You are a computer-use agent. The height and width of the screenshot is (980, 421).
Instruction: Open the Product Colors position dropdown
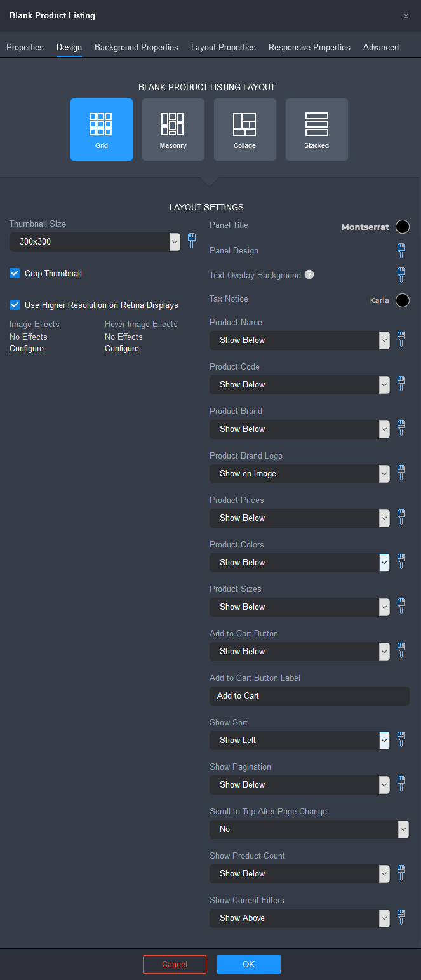[x=300, y=563]
